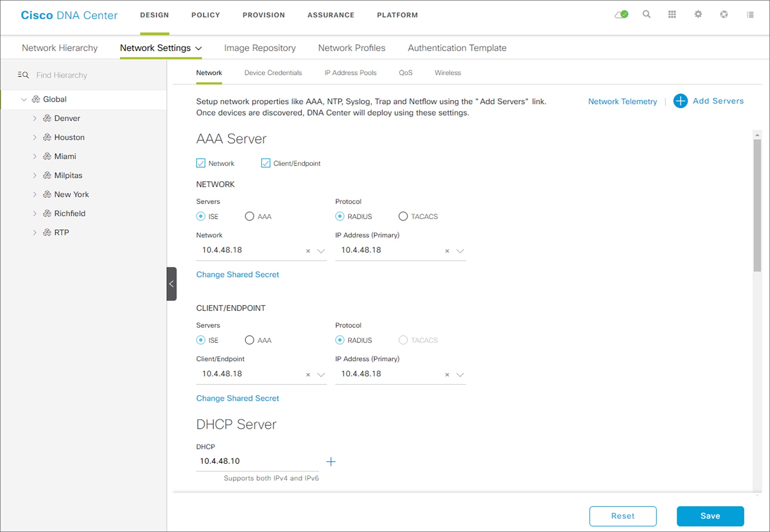Open the NETWORK IP Address (Primary) dropdown
The height and width of the screenshot is (532, 770).
460,251
